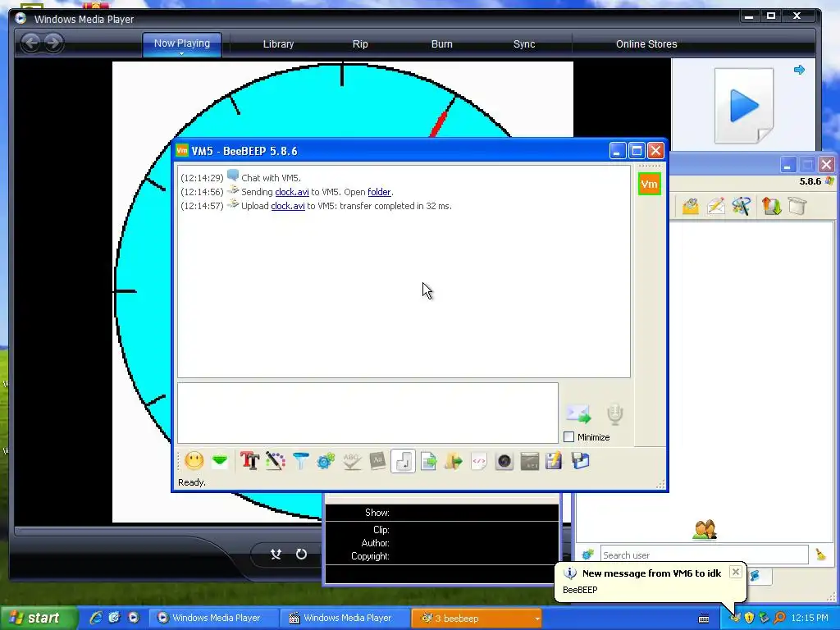Select the first Windows Media Player taskbar button
Screen dimensions: 840x630
(x=215, y=618)
